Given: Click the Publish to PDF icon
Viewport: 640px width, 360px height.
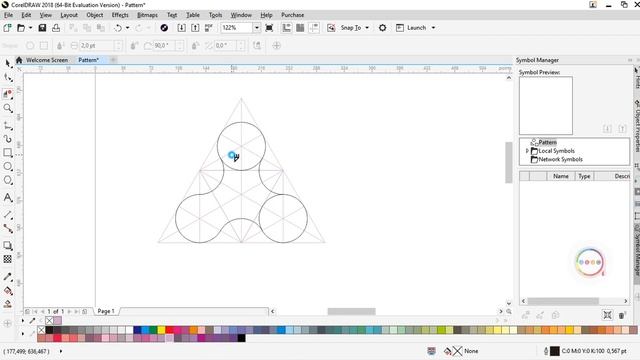Looking at the screenshot, I should coord(209,28).
